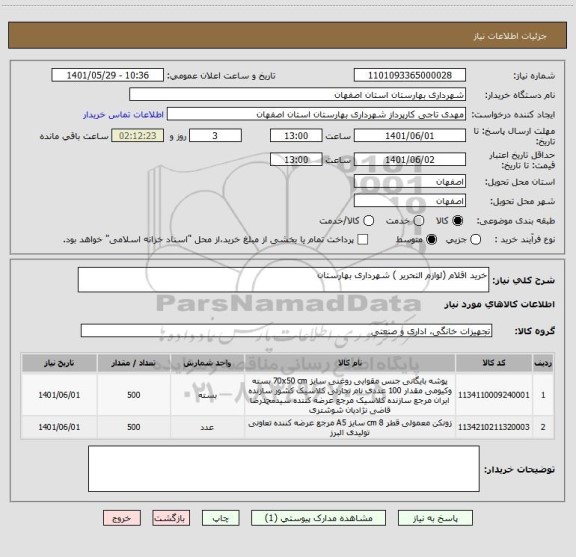Screen dimensions: 576x557
Task: Click the توضیحات خریدار text area
Action: 284,469
